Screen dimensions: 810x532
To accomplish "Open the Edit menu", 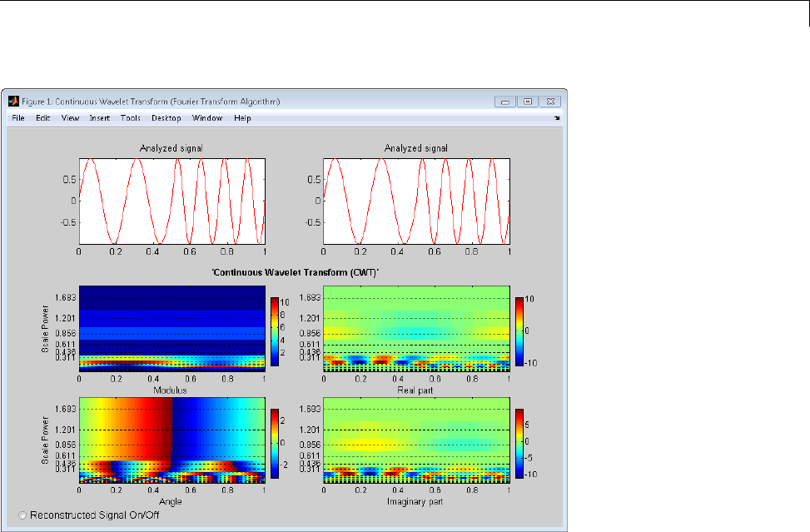I will point(42,118).
